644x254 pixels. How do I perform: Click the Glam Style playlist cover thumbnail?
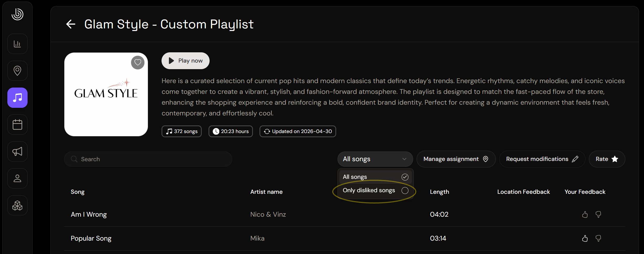[x=106, y=94]
